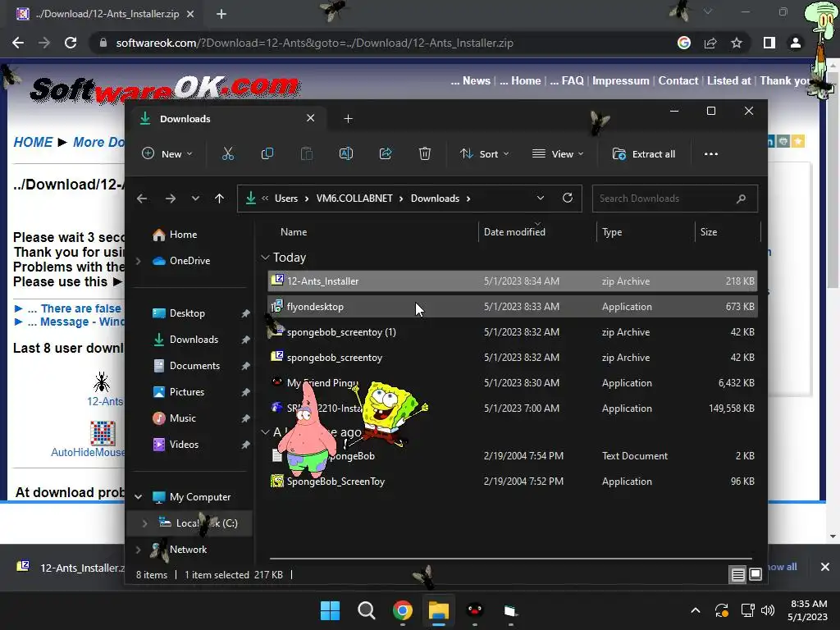Click Chrome back arrow button

18,43
